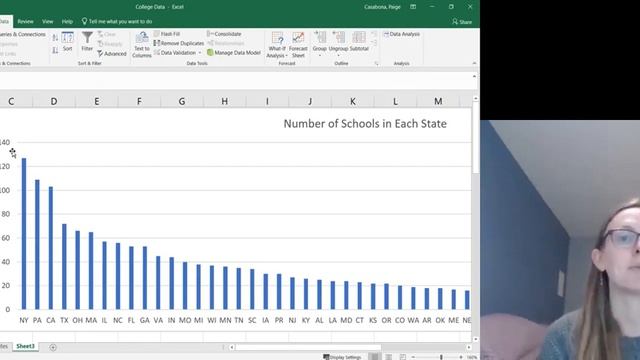The height and width of the screenshot is (360, 640).
Task: Click Remove Duplicates
Action: 179,43
